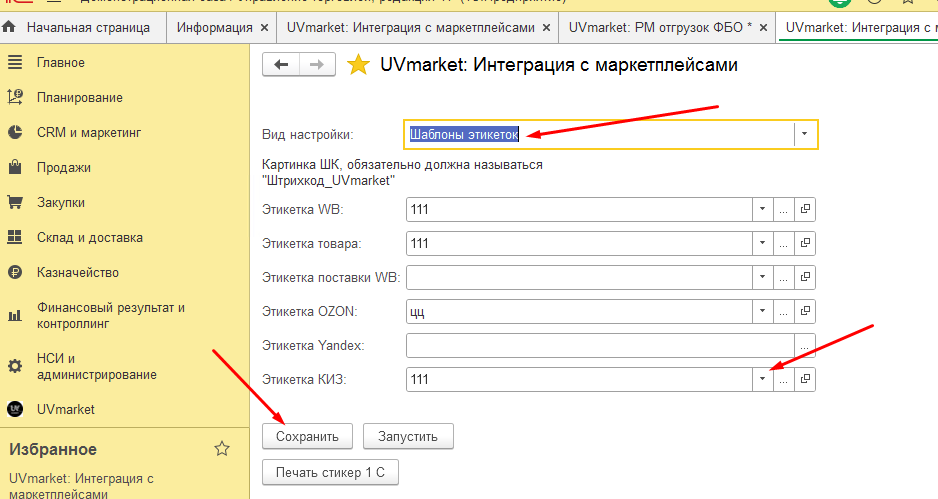Click the ellipsis select button for Этикетка товара
Image resolution: width=938 pixels, height=499 pixels.
[784, 244]
